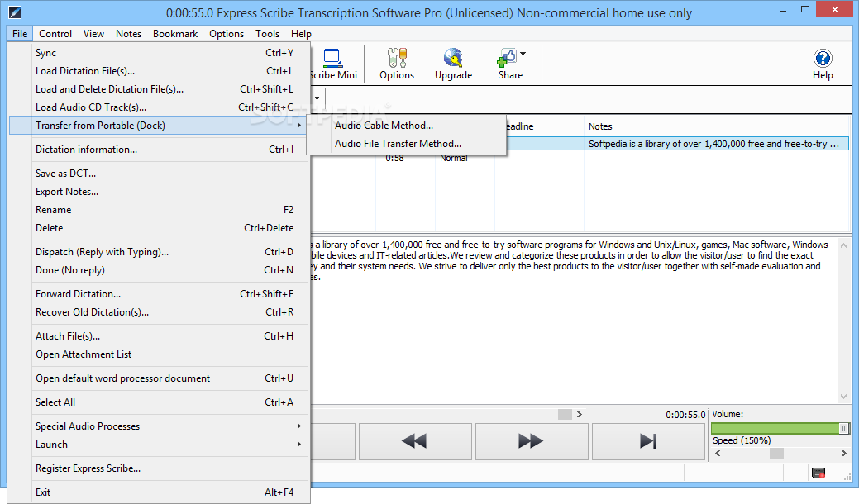Click the rewind playback button

coord(415,441)
